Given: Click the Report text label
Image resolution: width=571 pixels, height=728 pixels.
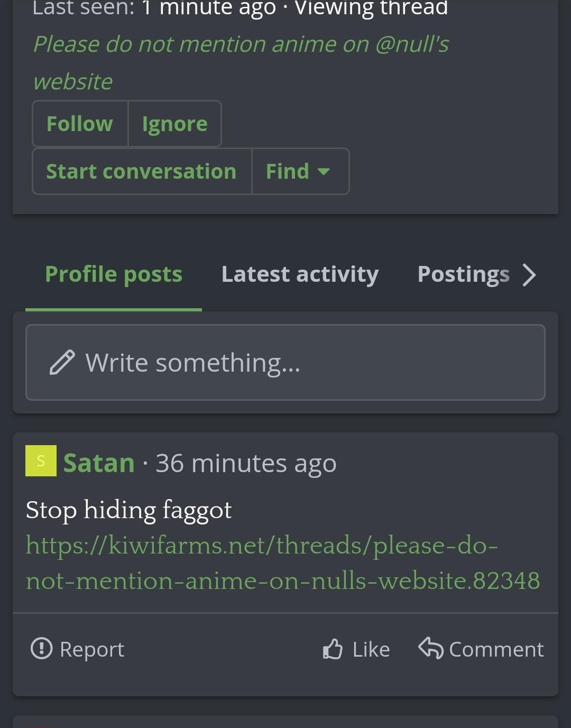Looking at the screenshot, I should [x=92, y=649].
